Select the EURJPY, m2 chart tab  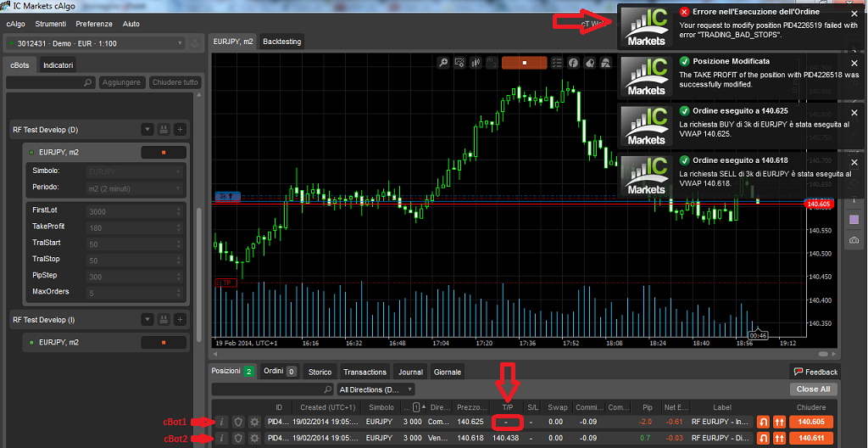point(234,42)
